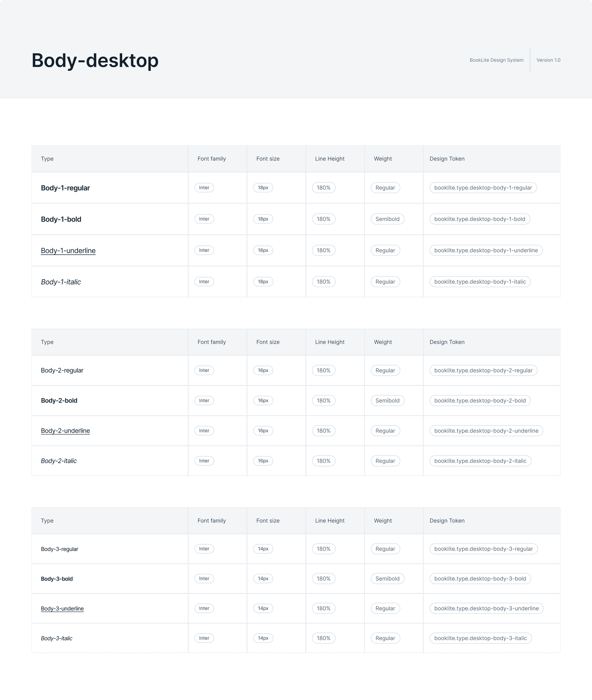Click the Semibold chip in Body-3-bold row
Viewport: 592px width, 700px height.
(x=387, y=579)
